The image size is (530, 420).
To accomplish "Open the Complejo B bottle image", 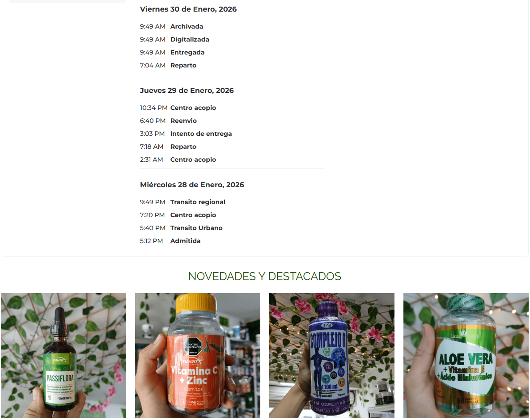I will (332, 356).
